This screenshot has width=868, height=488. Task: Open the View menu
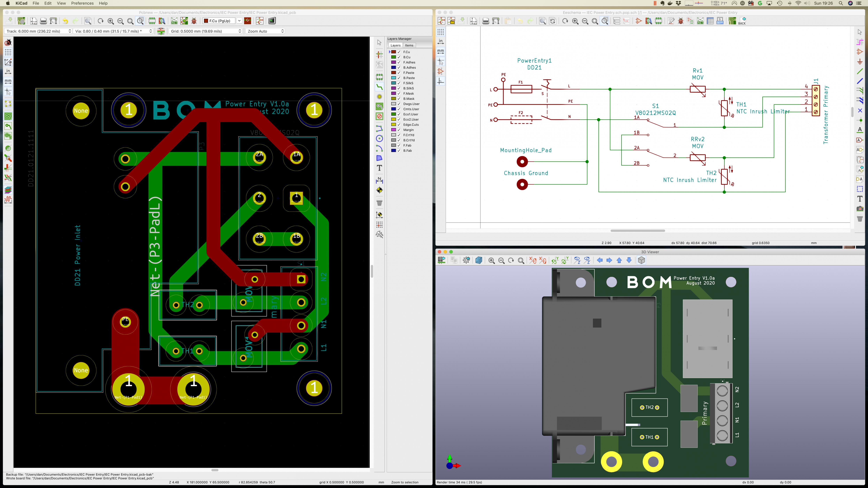(x=61, y=3)
